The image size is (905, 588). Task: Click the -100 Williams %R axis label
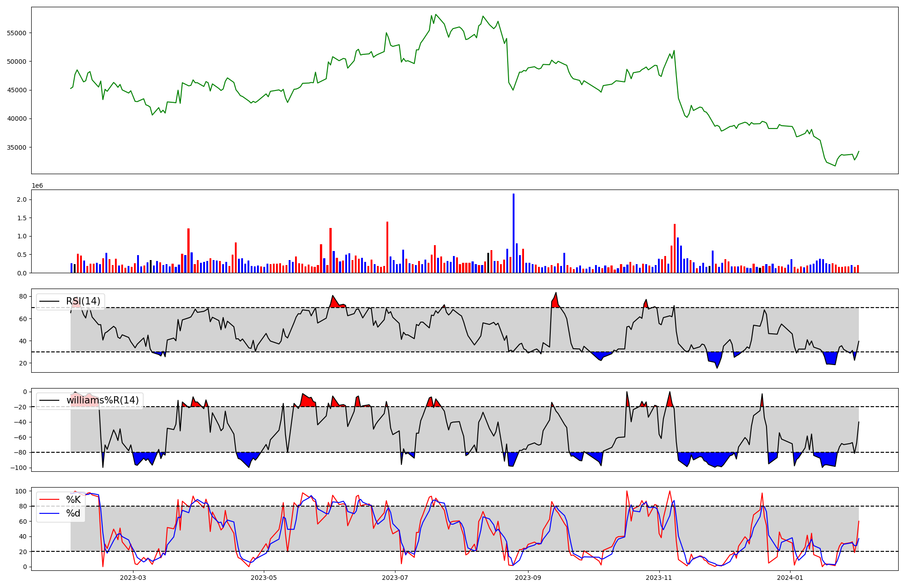point(19,468)
